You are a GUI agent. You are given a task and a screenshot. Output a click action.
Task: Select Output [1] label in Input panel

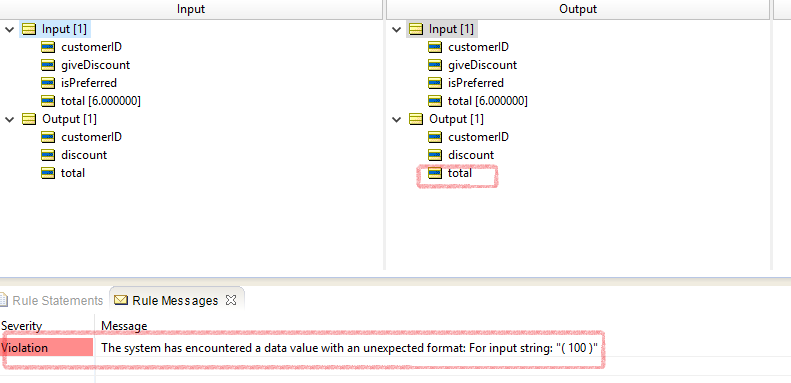pyautogui.click(x=69, y=119)
